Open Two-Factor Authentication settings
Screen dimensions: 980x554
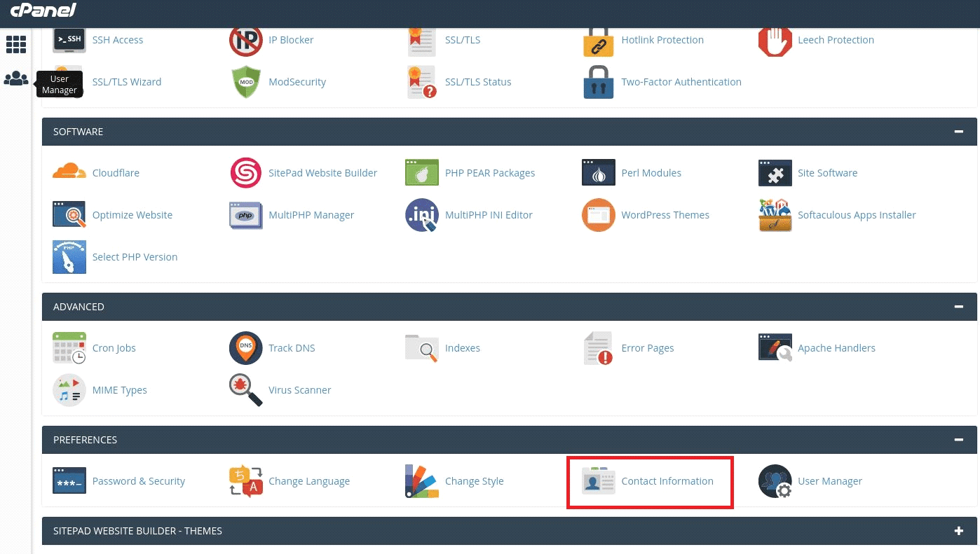coord(681,81)
